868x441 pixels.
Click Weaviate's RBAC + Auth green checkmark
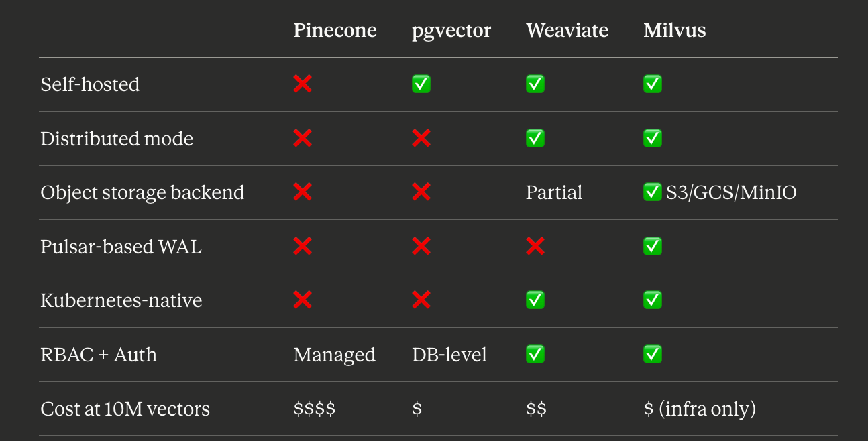tap(535, 354)
